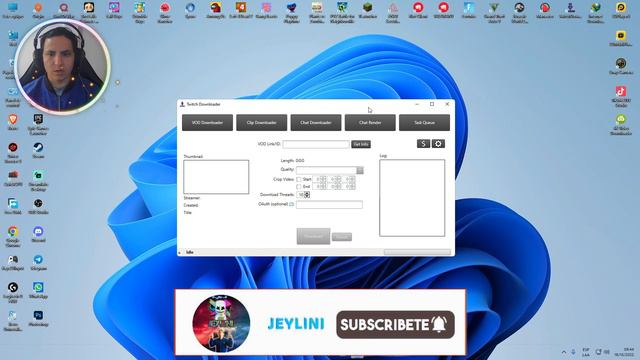Image resolution: width=640 pixels, height=360 pixels.
Task: Select the This PC monitor icon
Action: click(13, 11)
